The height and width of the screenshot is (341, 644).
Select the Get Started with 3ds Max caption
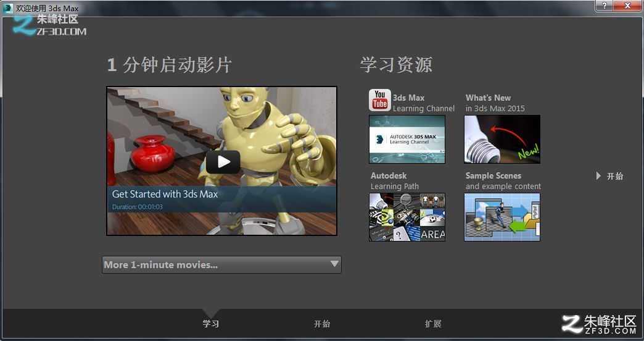click(x=165, y=194)
